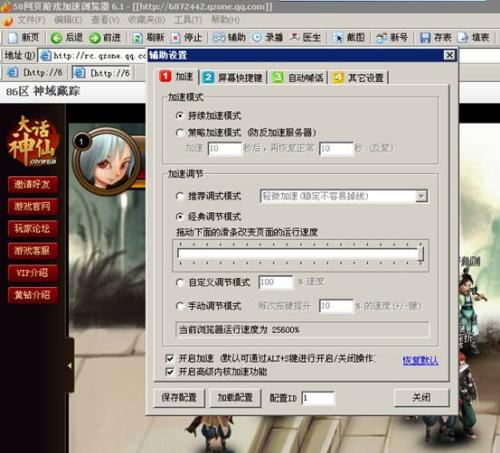Open the 辅助 gamepad assist tool
500x453 pixels.
pyautogui.click(x=229, y=37)
